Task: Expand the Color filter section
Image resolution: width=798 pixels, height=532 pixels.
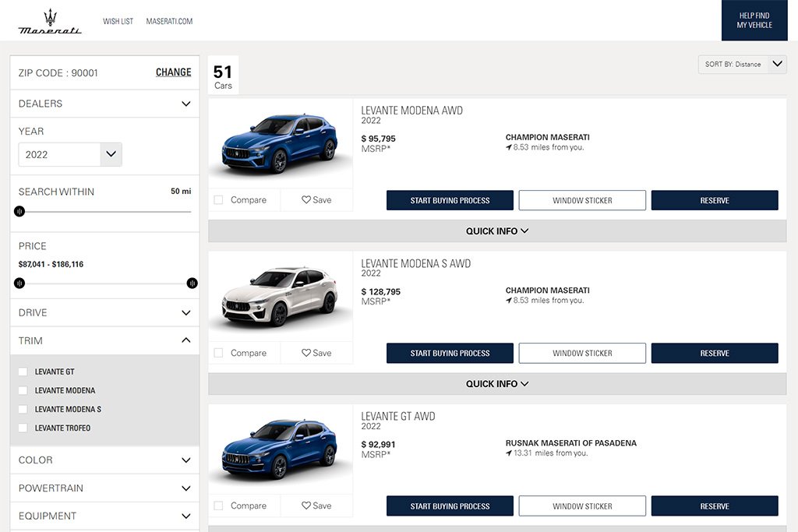Action: click(105, 460)
